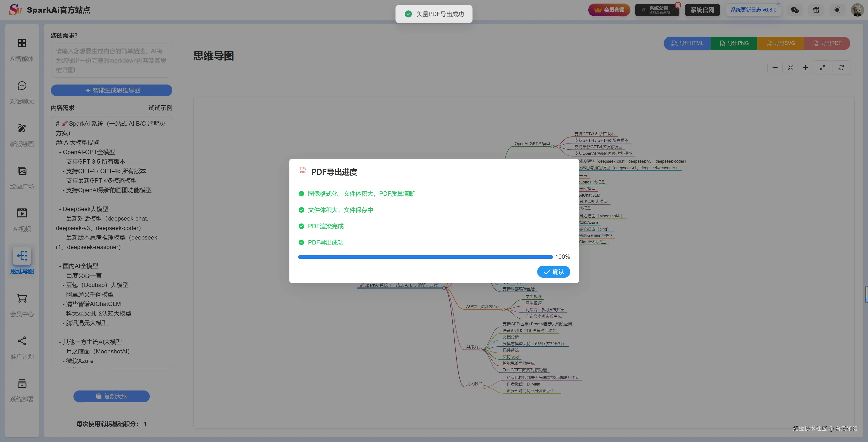This screenshot has height=442, width=868.
Task: Open the gift promotions icon in the header
Action: [x=816, y=10]
